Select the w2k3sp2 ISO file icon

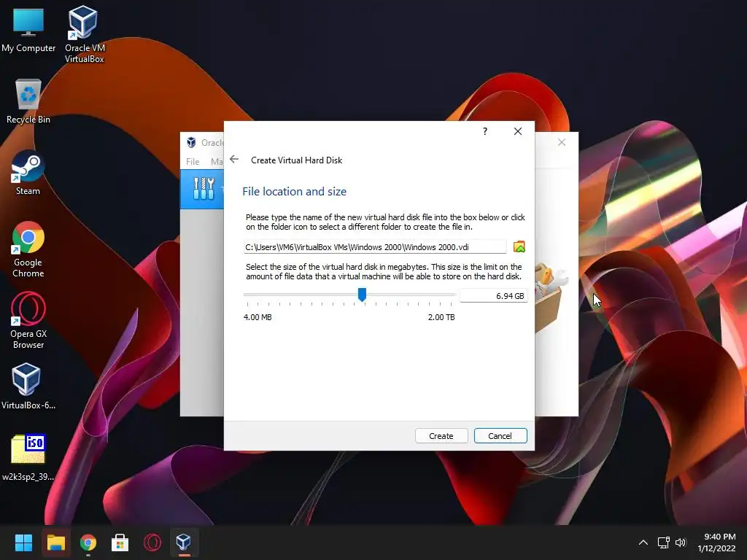point(28,458)
